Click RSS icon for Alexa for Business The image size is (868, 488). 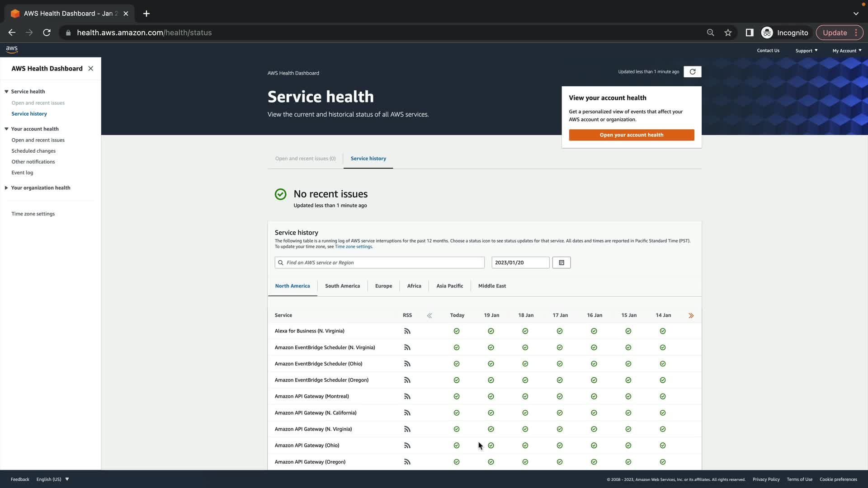[407, 331]
